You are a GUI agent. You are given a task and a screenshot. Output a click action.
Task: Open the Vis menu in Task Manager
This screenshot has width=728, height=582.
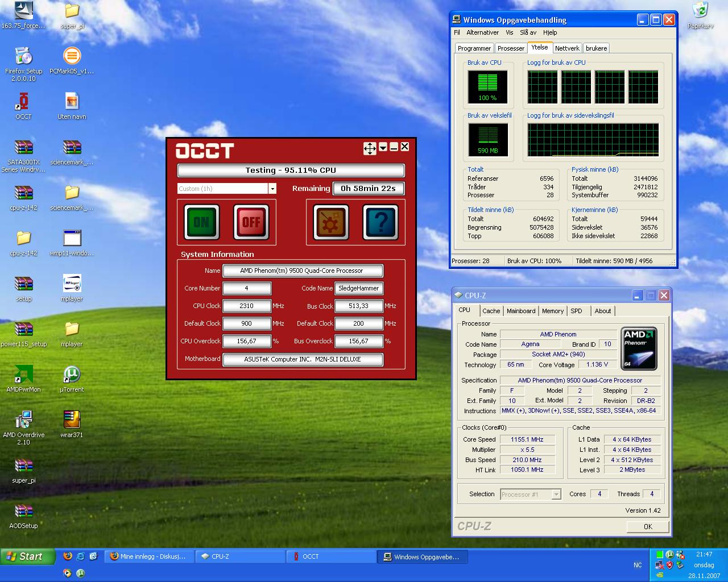510,32
